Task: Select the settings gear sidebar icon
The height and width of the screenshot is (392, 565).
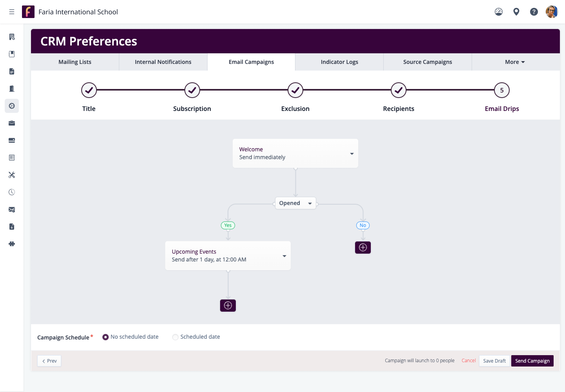Action: (12, 106)
